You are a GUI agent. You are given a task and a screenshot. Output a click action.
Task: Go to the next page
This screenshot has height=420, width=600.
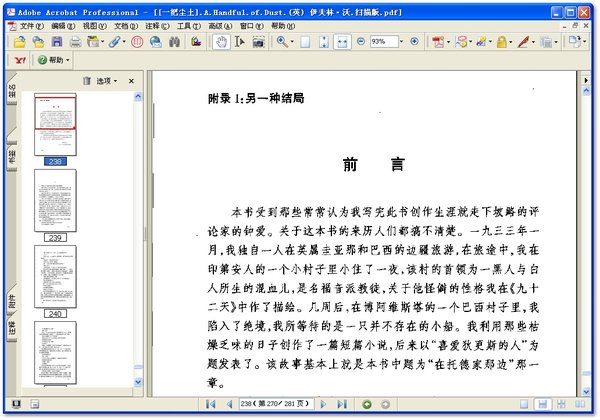point(323,404)
